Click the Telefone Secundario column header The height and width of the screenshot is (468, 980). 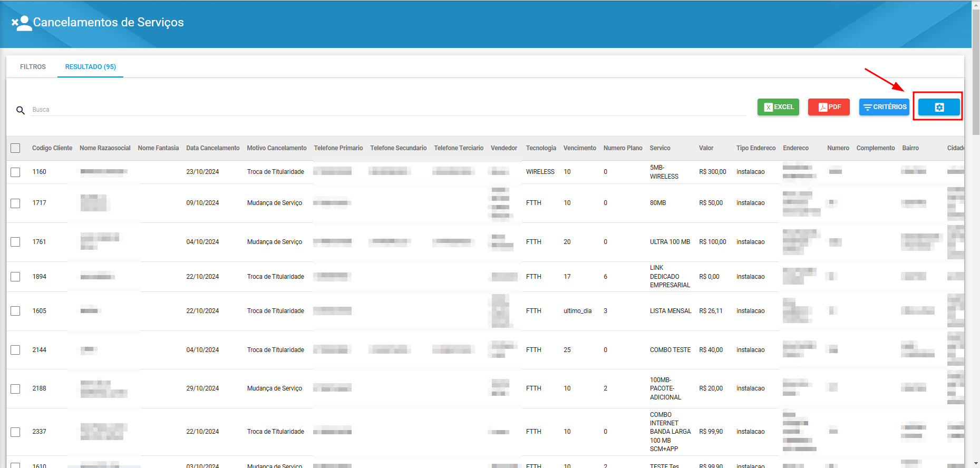point(399,148)
